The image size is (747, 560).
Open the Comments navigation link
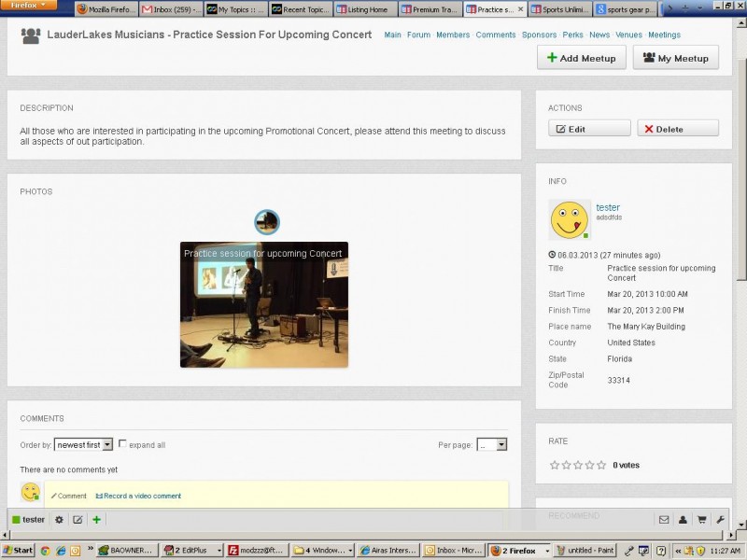tap(496, 35)
